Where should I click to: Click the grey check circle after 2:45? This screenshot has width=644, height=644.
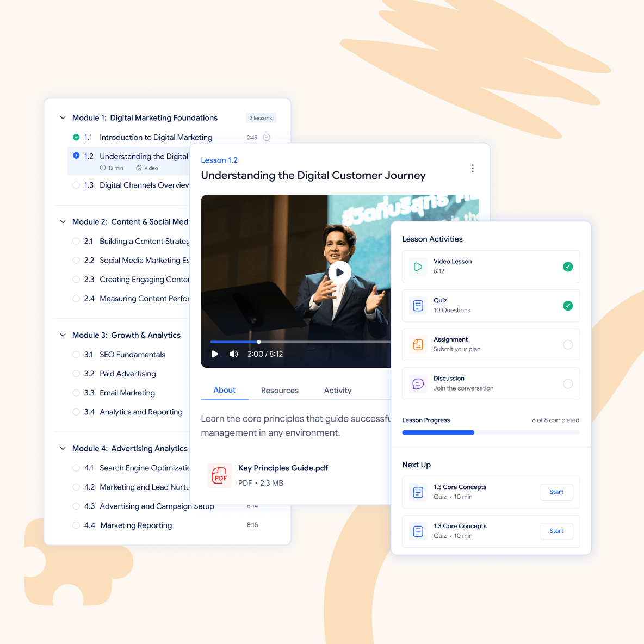[x=267, y=137]
